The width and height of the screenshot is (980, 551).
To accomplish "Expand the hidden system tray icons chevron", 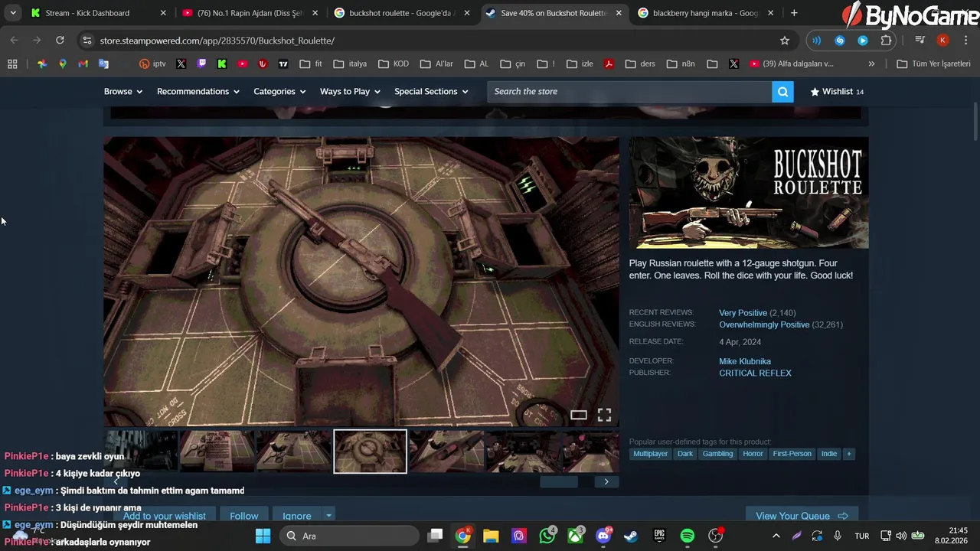I will 776,536.
